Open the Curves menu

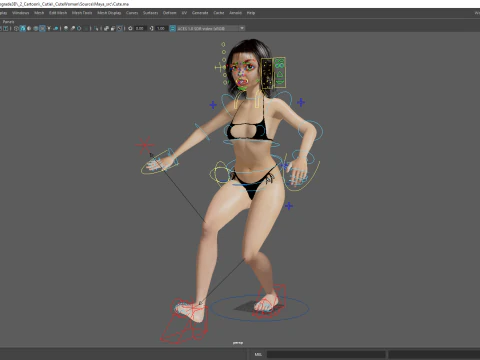tap(132, 13)
